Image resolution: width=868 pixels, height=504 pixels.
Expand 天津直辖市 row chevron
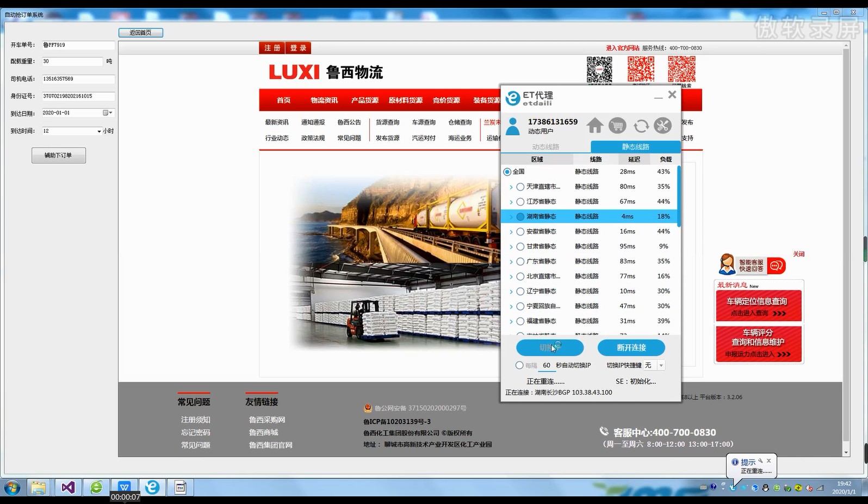[x=511, y=187]
